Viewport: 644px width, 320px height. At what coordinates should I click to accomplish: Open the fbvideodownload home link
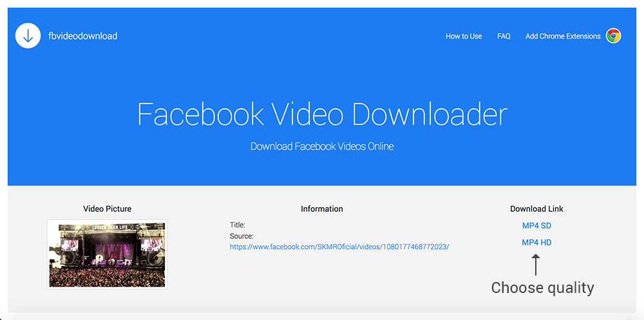coord(82,36)
